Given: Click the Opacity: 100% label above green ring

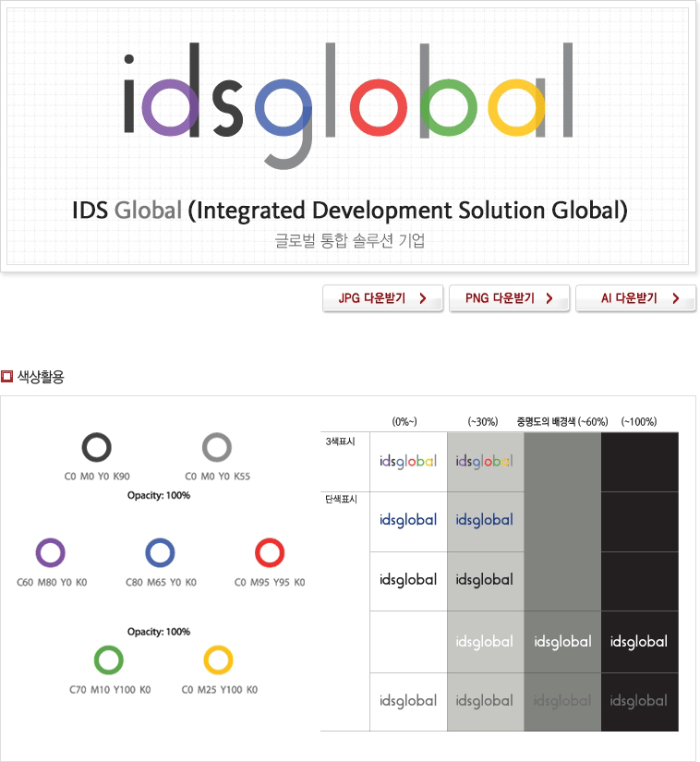Looking at the screenshot, I should [158, 632].
